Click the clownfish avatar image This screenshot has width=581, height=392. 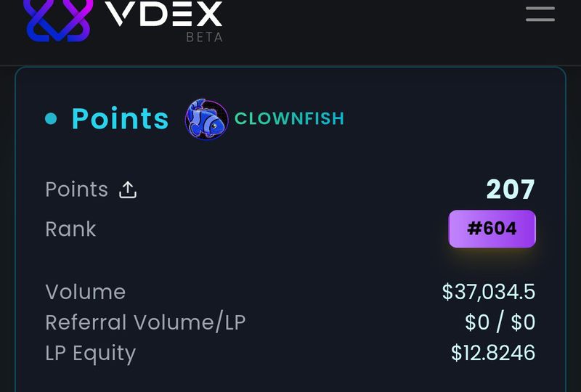tap(207, 119)
